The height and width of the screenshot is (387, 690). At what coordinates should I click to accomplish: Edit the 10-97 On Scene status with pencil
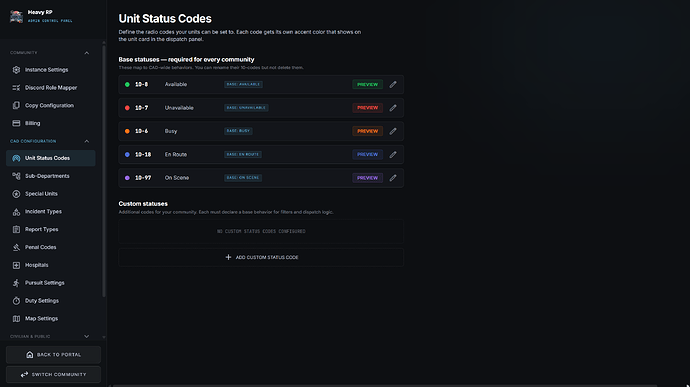(x=393, y=178)
